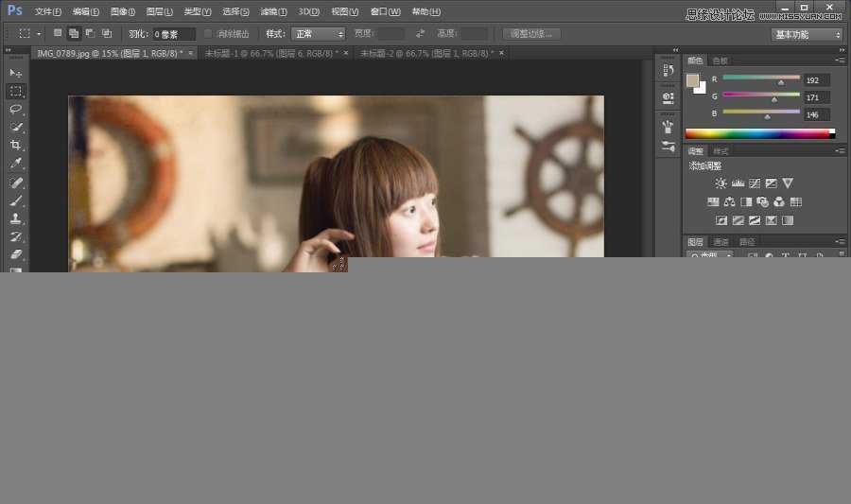Switch to document tab 未标题-2
Image resolution: width=851 pixels, height=504 pixels.
tap(426, 53)
